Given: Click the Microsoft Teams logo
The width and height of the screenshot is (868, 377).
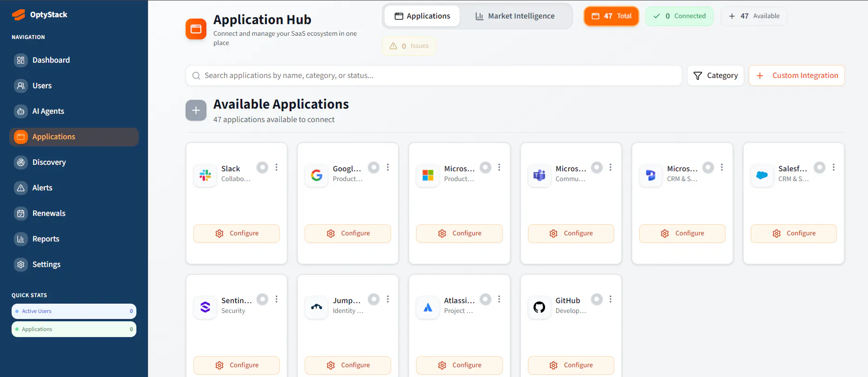Looking at the screenshot, I should (x=539, y=175).
